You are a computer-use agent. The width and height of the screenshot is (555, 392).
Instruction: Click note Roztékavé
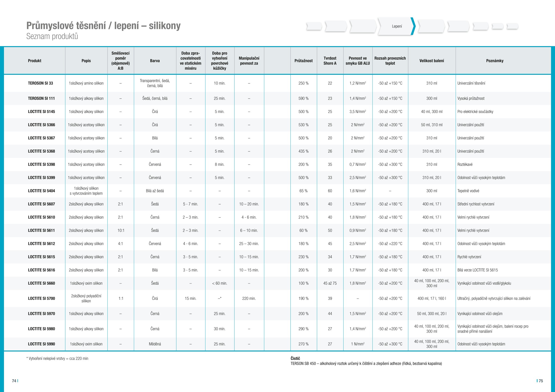(x=465, y=164)
